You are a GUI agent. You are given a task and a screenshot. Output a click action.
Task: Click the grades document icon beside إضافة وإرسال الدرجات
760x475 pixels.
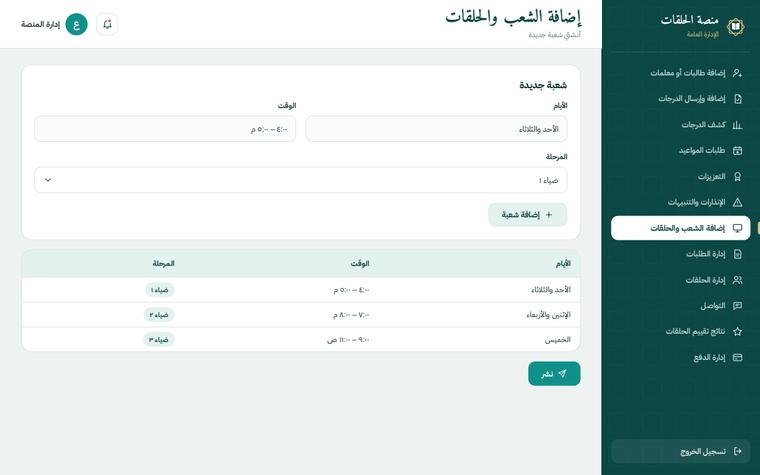tap(737, 98)
